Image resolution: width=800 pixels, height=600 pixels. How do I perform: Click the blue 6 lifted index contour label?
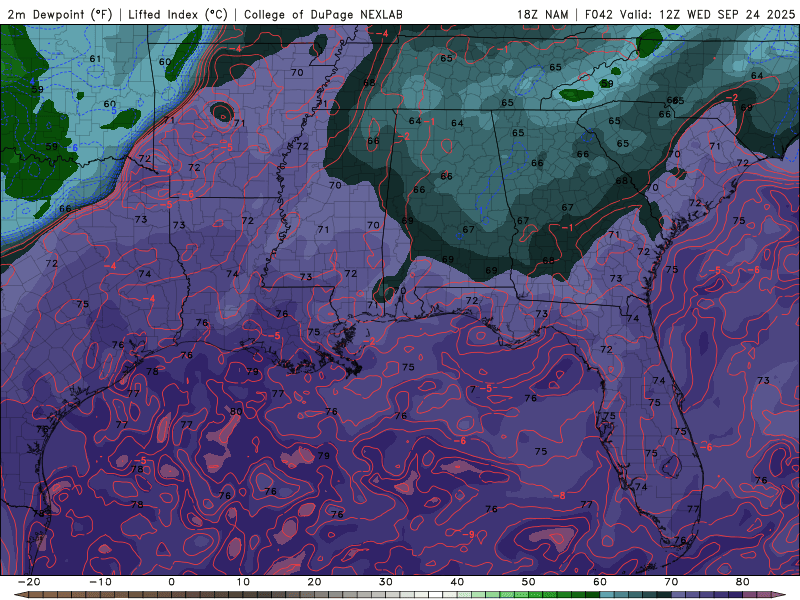tap(75, 147)
